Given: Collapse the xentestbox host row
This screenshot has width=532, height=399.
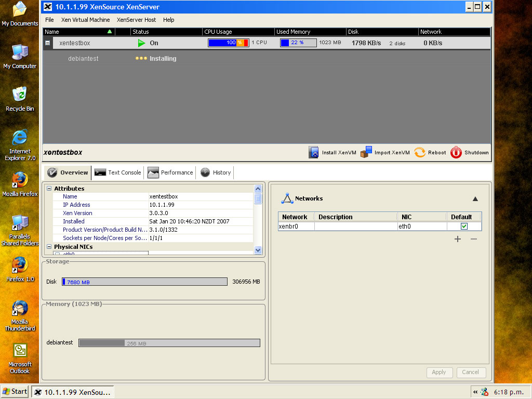Looking at the screenshot, I should [x=47, y=43].
